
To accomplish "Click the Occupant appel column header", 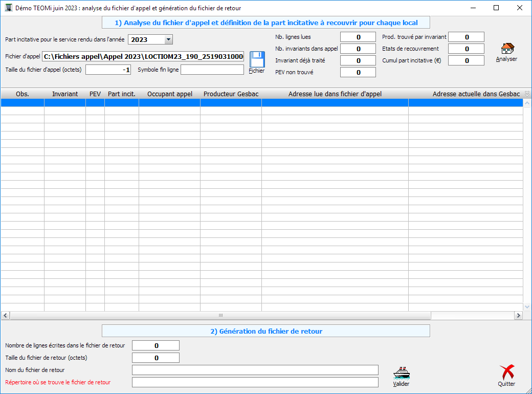I will (169, 94).
